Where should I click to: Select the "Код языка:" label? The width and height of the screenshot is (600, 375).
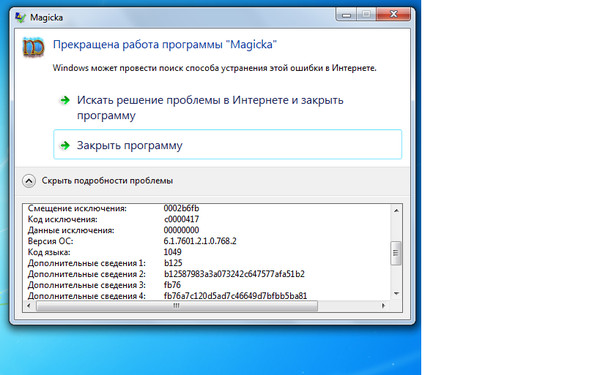[x=49, y=252]
